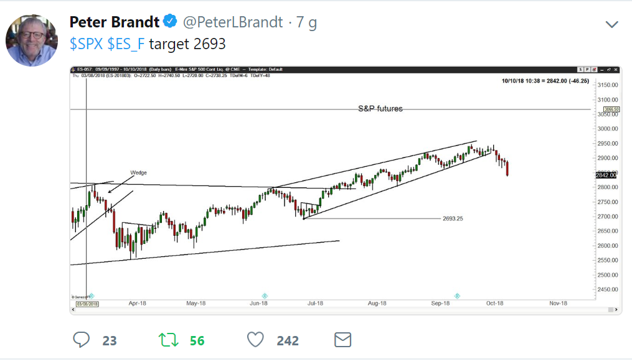
Task: Open the $ES_F cashtag link
Action: pos(126,44)
